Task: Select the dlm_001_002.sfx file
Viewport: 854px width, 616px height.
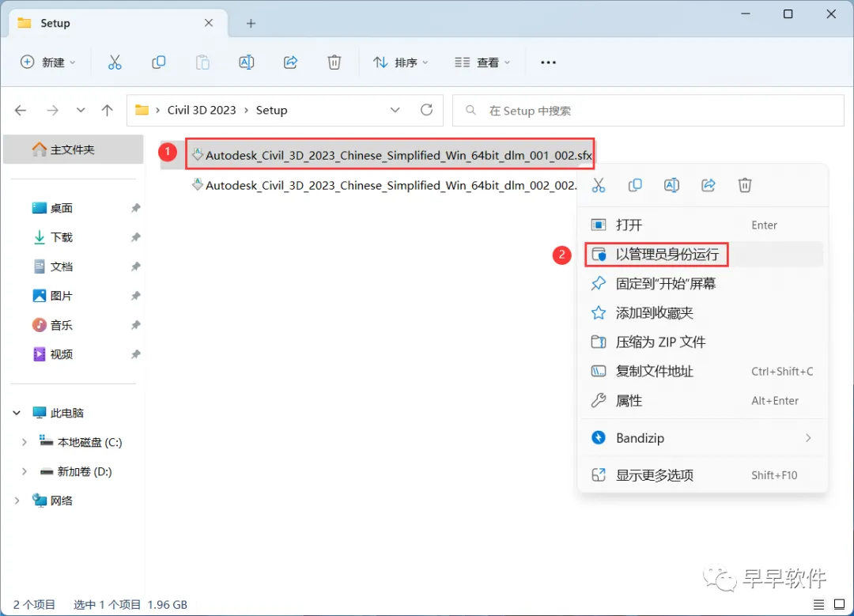Action: point(392,155)
